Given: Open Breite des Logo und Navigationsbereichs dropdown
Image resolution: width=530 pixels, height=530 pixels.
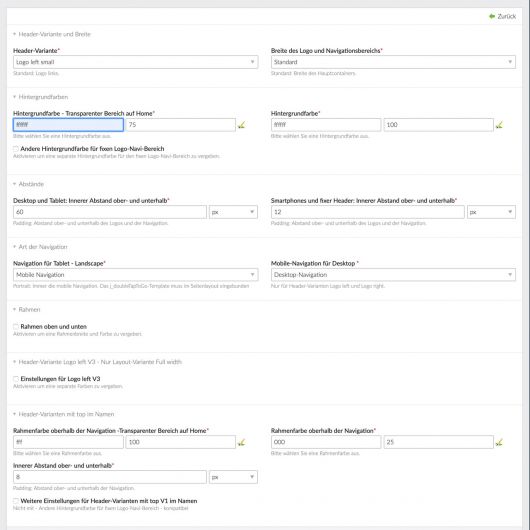Looking at the screenshot, I should (393, 62).
